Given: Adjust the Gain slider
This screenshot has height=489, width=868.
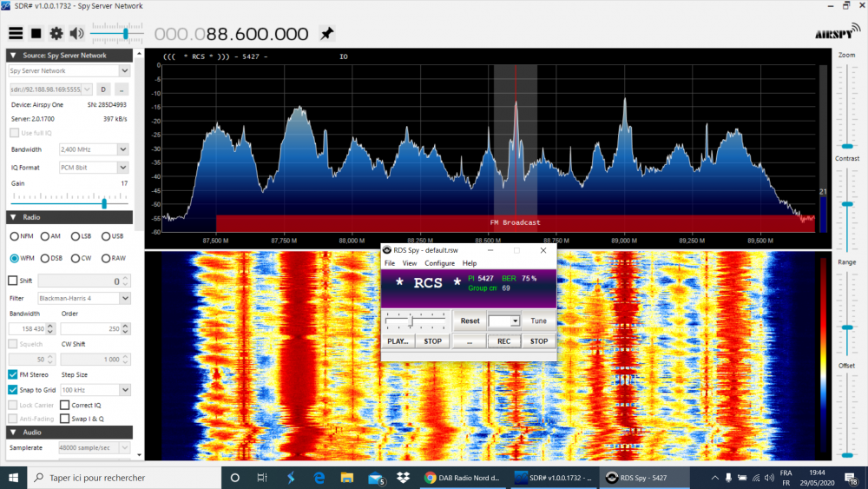Looking at the screenshot, I should [x=104, y=204].
